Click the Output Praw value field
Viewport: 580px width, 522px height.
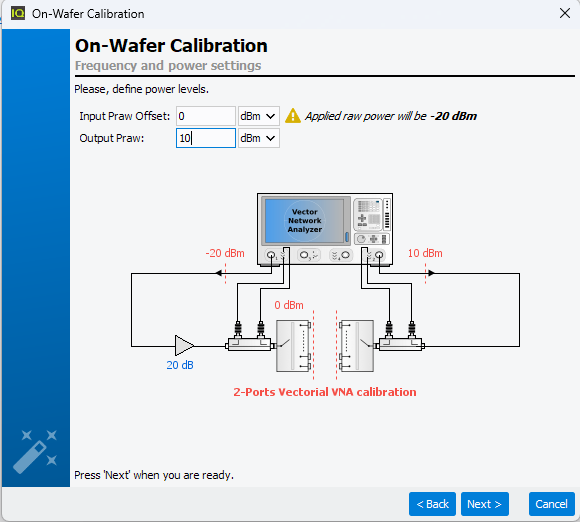coord(206,138)
